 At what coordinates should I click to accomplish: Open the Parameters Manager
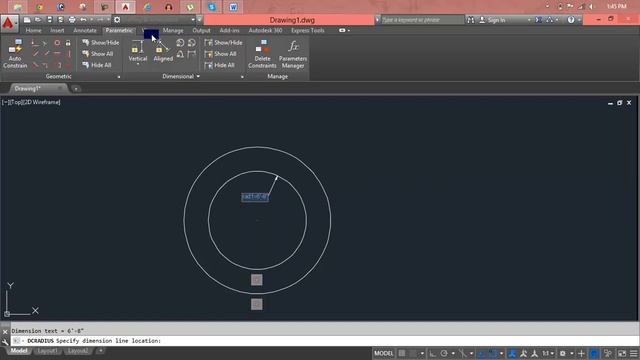tap(293, 53)
